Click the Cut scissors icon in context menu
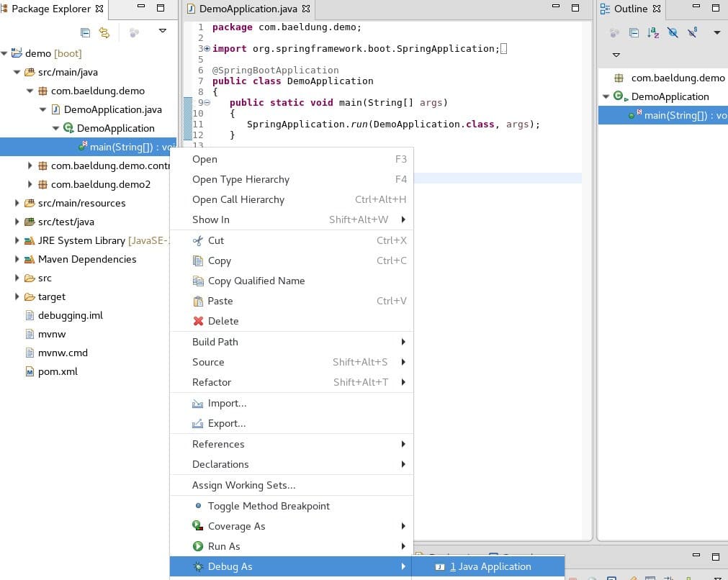The height and width of the screenshot is (580, 728). 198,240
